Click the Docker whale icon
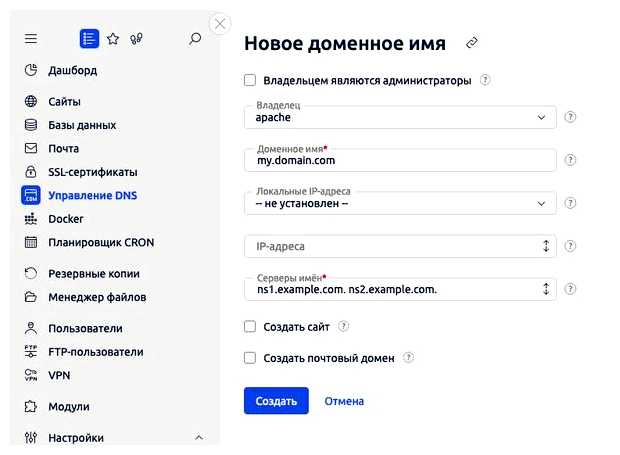 pyautogui.click(x=31, y=219)
